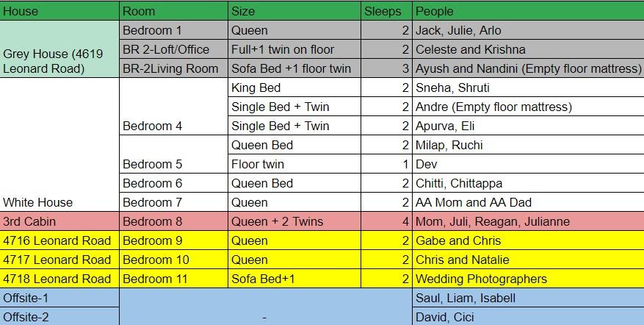
Task: Click the Jack, Julie, Arlo cell
Action: tap(528, 30)
